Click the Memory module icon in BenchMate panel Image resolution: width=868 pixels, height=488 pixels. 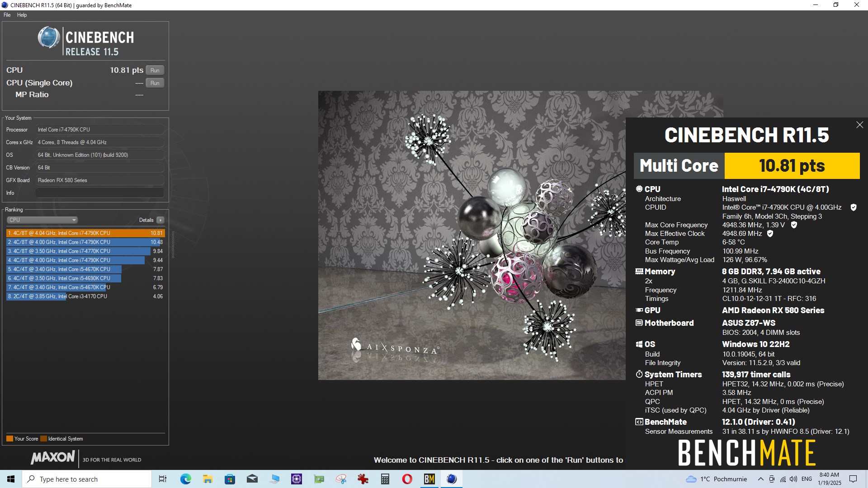tap(639, 272)
